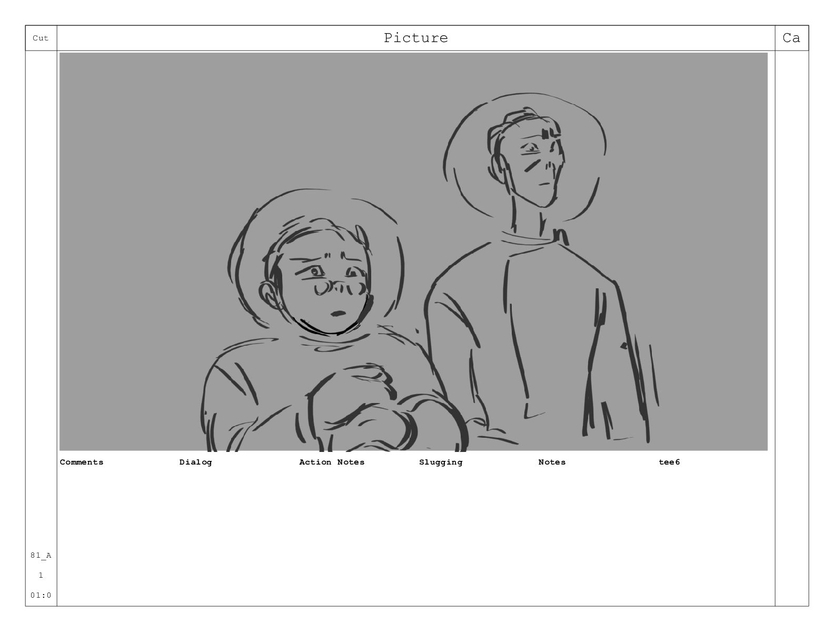Viewport: 834px width, 644px height.
Task: Click the Cut column header
Action: coord(41,38)
